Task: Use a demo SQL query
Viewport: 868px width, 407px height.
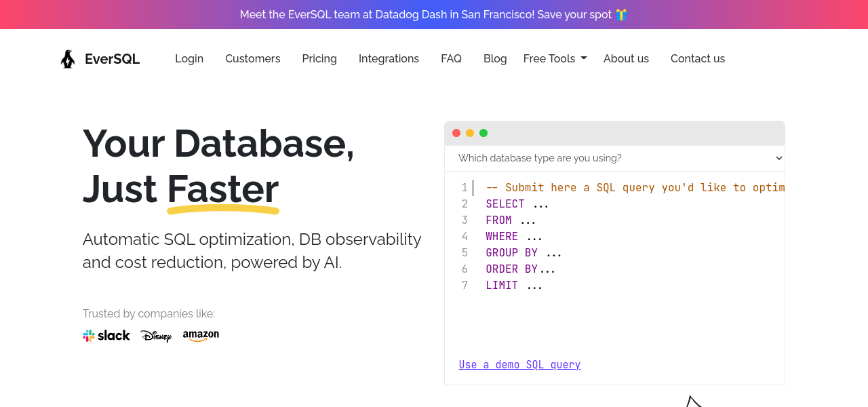Action: [519, 365]
